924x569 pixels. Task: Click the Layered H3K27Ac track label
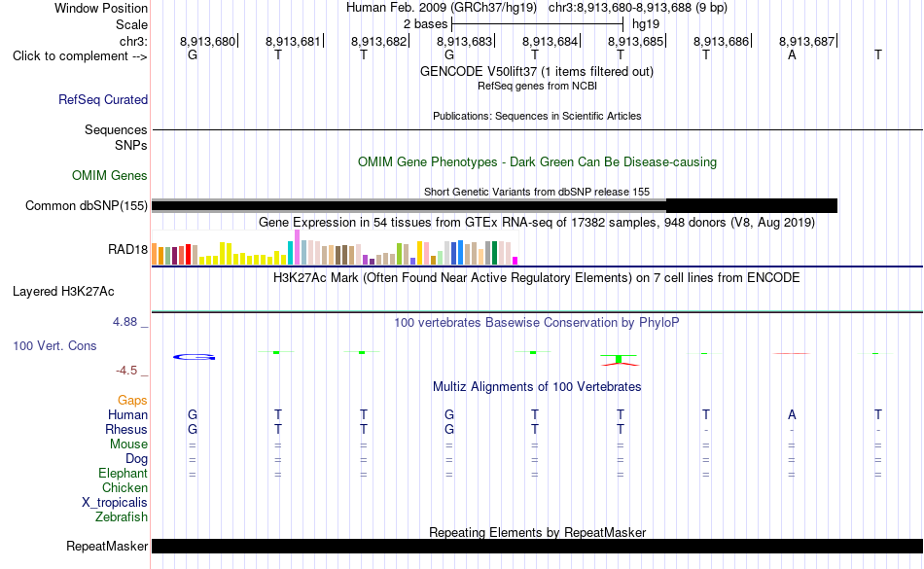pyautogui.click(x=63, y=292)
